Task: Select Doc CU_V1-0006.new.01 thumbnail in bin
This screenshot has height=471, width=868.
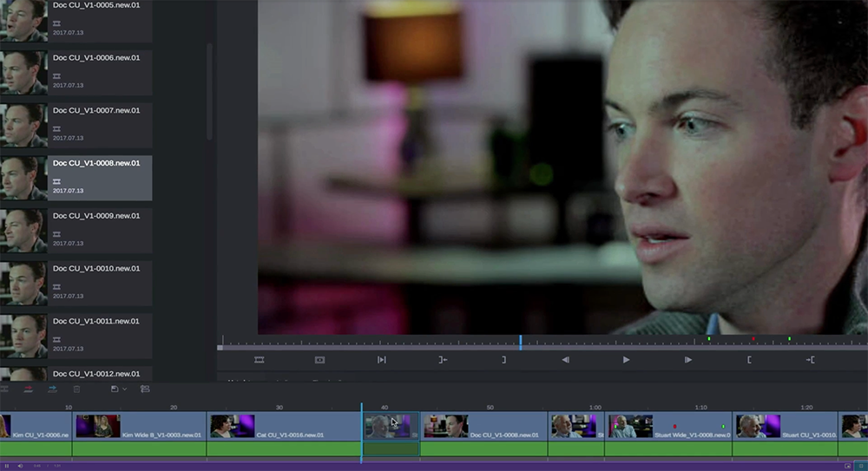Action: coord(23,73)
